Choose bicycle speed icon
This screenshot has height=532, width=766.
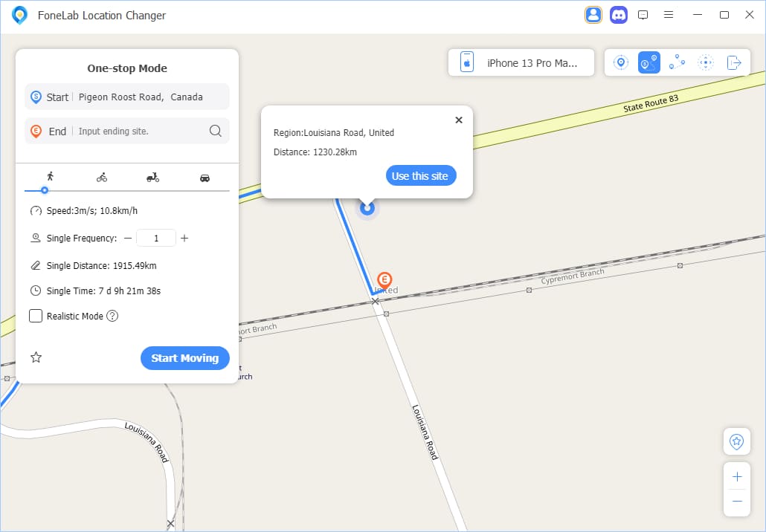pos(102,177)
